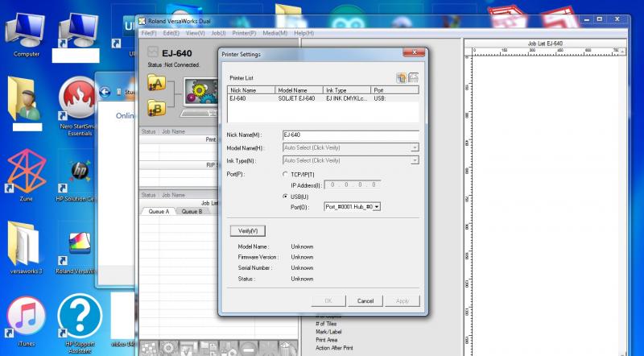Open the versaworks 3 folder on desktop
The height and width of the screenshot is (356, 644).
26,248
